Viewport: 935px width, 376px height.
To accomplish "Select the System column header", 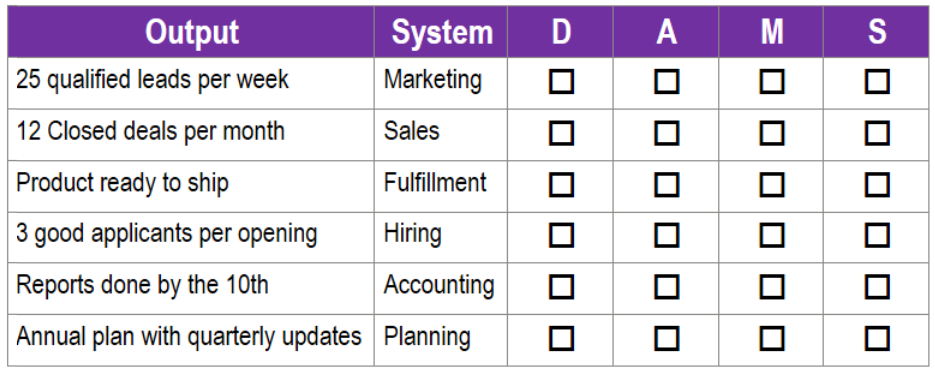I will point(441,32).
